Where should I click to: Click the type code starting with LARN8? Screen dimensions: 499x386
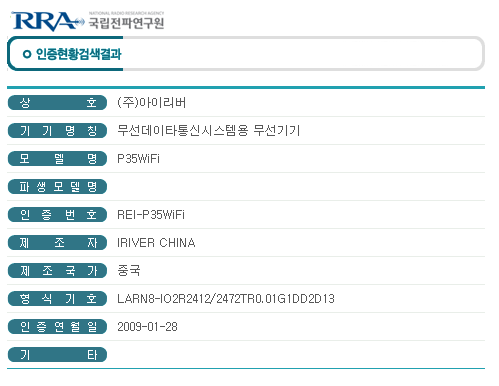point(226,299)
